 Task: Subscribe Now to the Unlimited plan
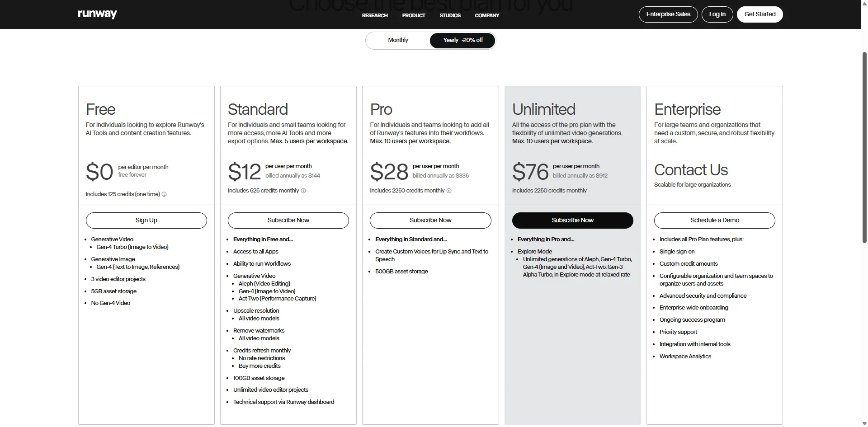click(572, 220)
